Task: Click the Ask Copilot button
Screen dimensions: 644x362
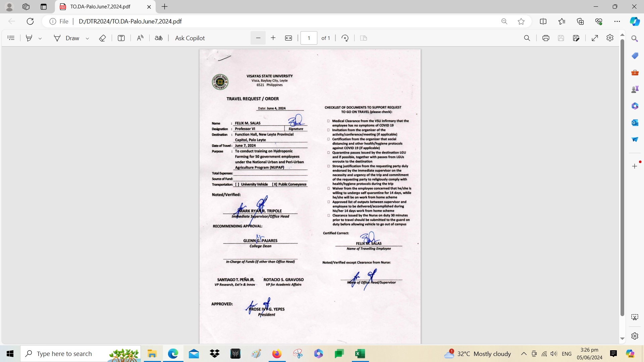Action: pyautogui.click(x=190, y=38)
